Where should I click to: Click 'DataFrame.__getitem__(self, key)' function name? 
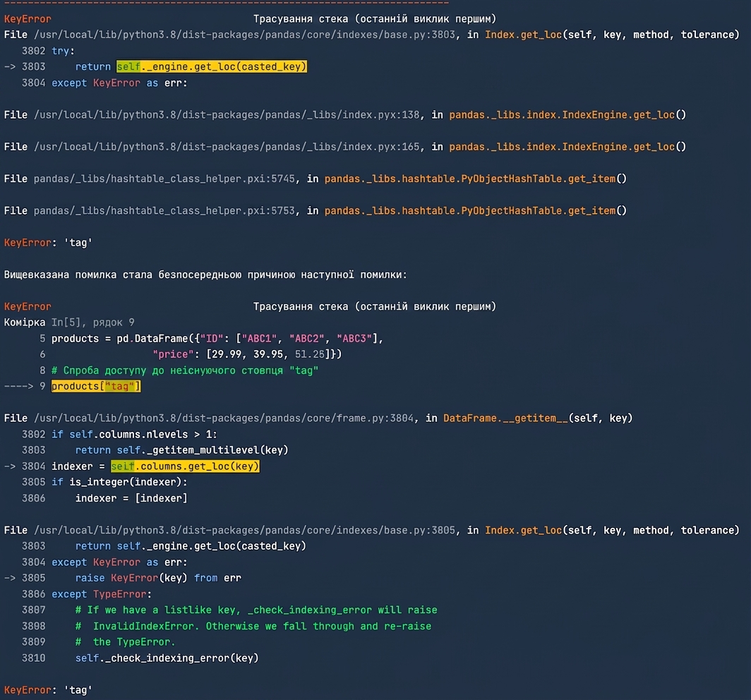click(538, 418)
